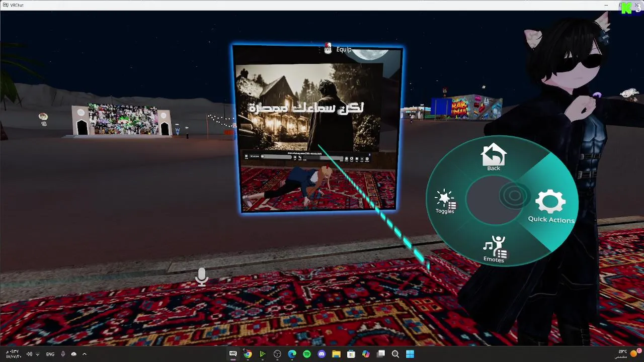Click the video player URL input slider bar
The width and height of the screenshot is (644, 362).
[x=276, y=157]
